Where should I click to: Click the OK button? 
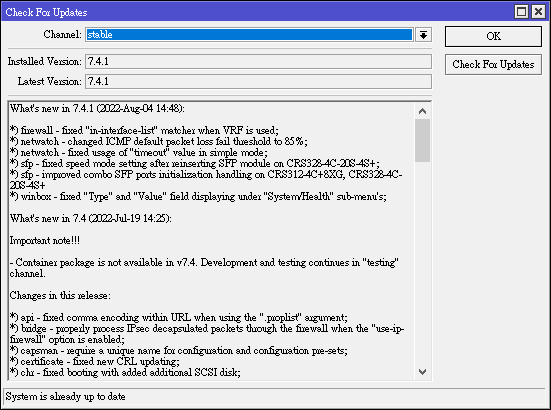click(x=493, y=36)
